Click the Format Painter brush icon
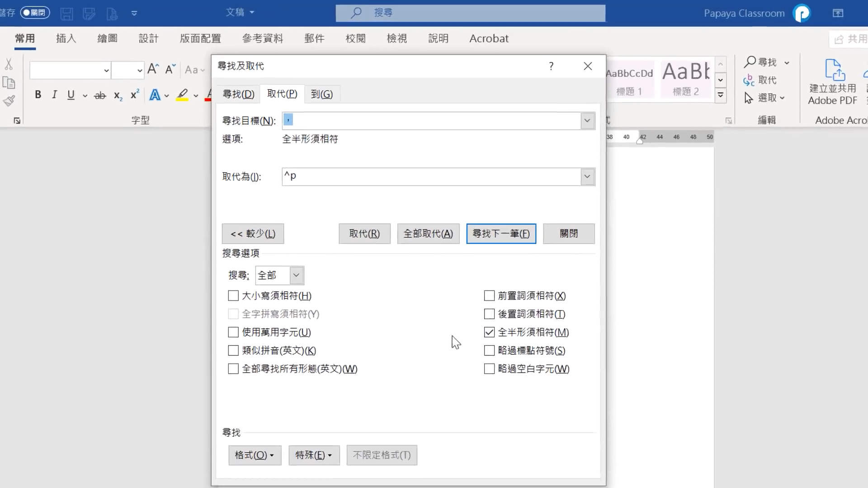Viewport: 868px width, 488px height. (9, 101)
